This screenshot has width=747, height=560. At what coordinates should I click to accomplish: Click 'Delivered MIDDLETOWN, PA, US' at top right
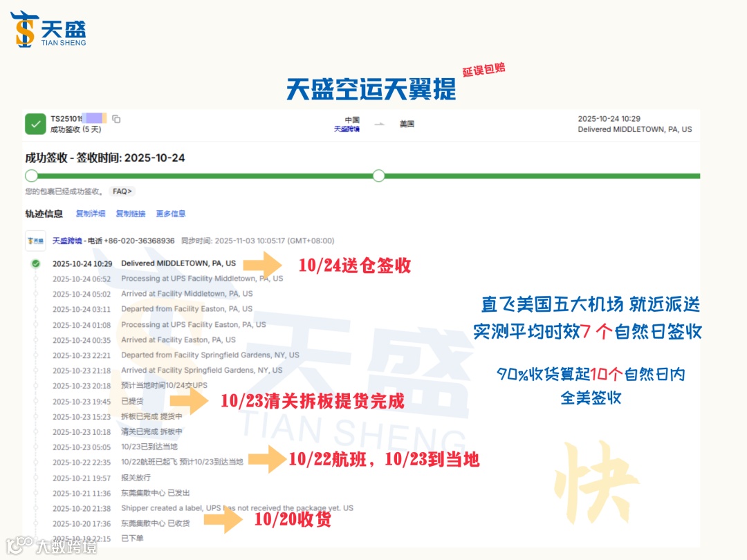634,129
